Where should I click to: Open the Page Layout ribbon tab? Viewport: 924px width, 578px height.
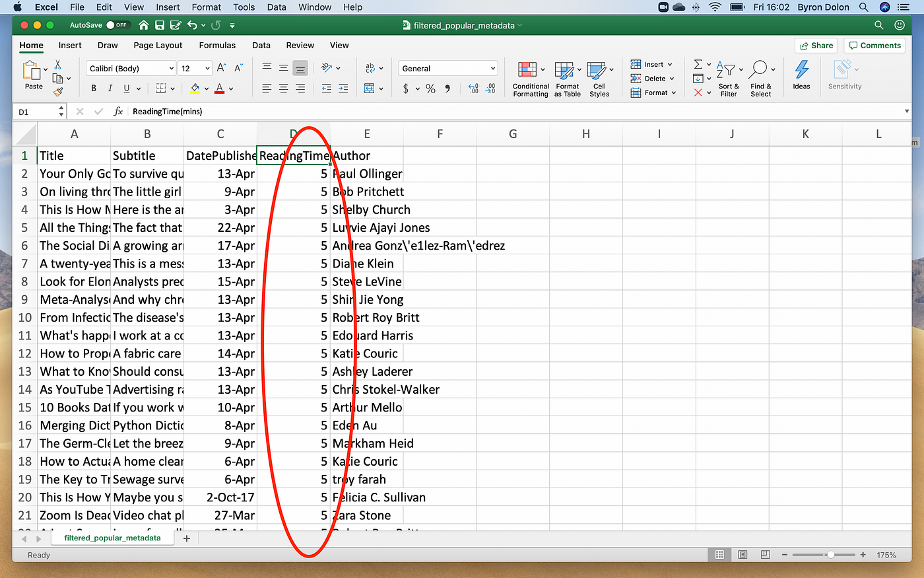point(158,45)
